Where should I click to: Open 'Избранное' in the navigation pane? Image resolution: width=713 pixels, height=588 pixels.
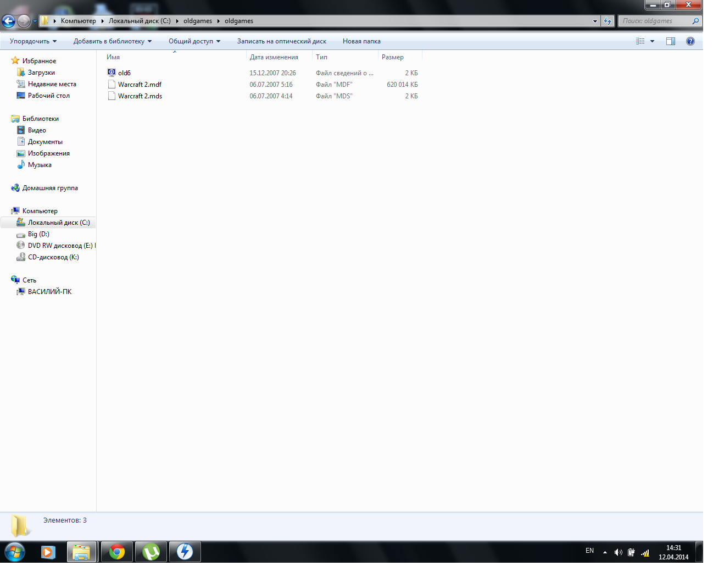click(x=39, y=61)
